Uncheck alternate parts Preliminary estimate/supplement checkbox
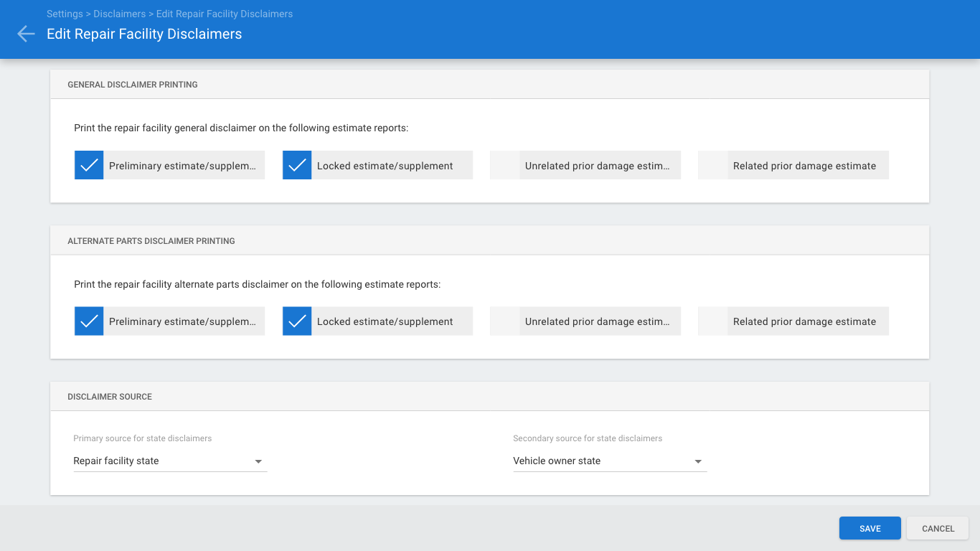The width and height of the screenshot is (980, 551). [89, 321]
